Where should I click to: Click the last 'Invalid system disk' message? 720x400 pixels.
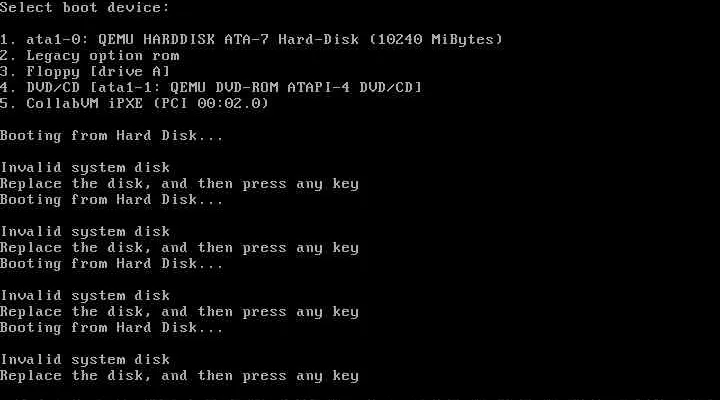coord(85,360)
